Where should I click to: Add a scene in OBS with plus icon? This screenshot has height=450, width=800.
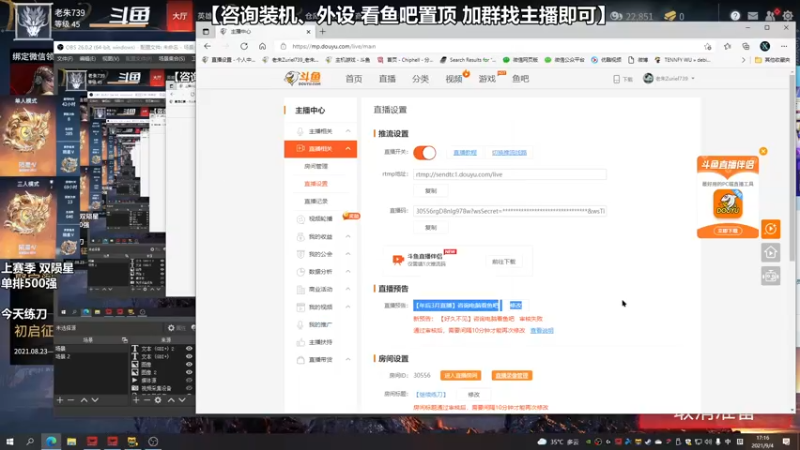[x=60, y=400]
